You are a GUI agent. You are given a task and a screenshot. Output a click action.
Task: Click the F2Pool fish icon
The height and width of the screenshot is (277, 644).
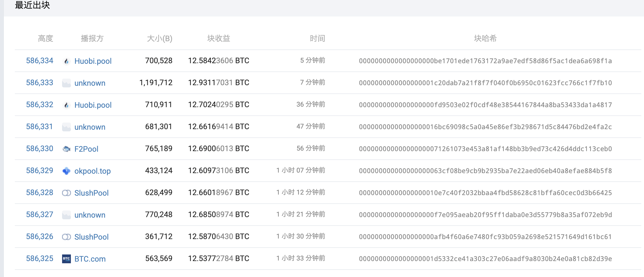66,149
